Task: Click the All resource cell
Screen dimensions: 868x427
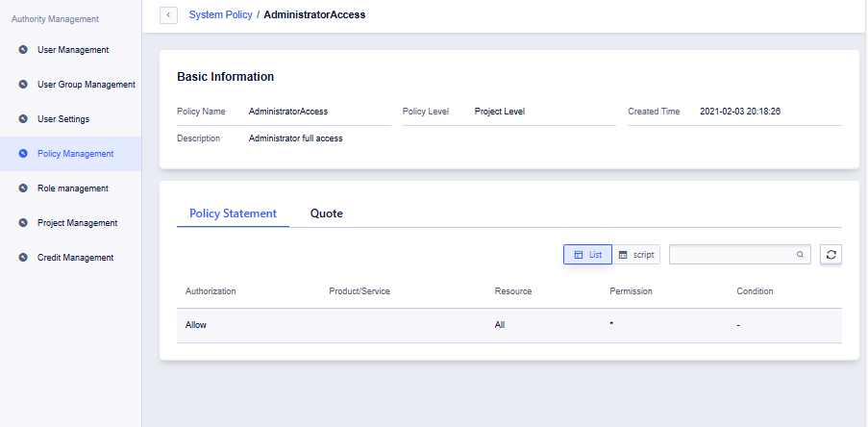Action: [500, 325]
